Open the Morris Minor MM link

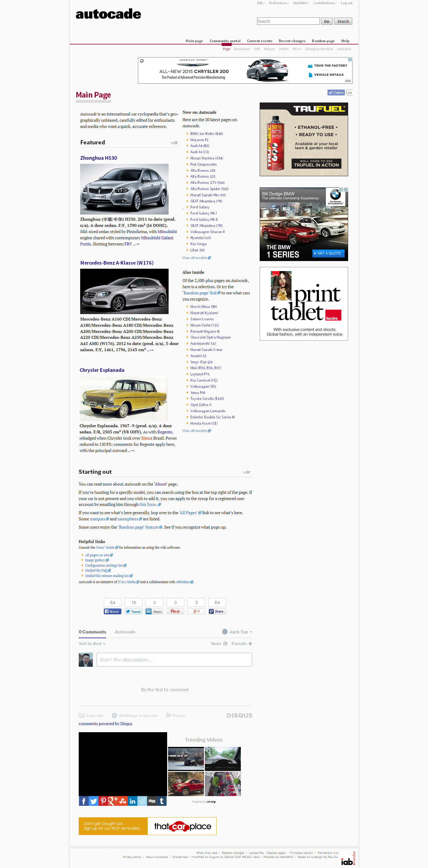pyautogui.click(x=203, y=307)
